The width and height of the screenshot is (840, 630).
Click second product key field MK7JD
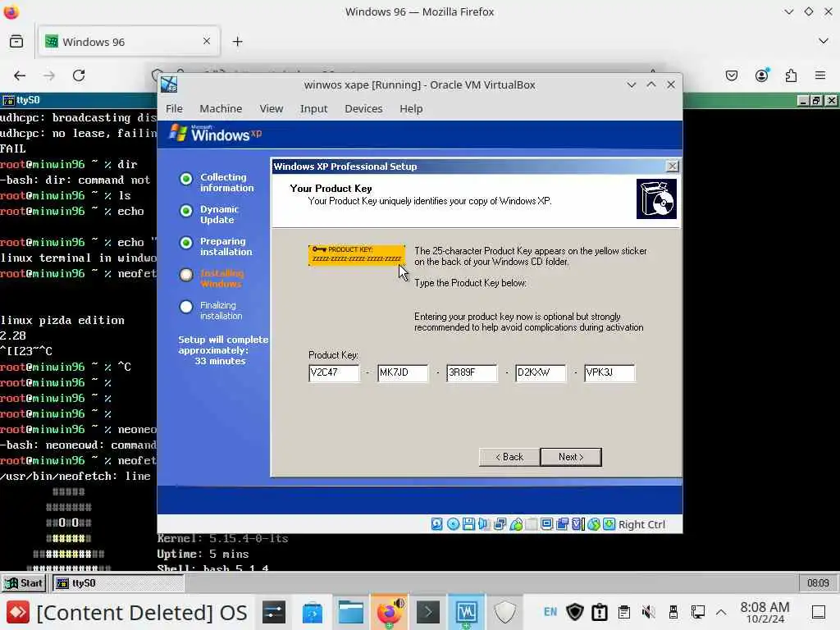403,372
